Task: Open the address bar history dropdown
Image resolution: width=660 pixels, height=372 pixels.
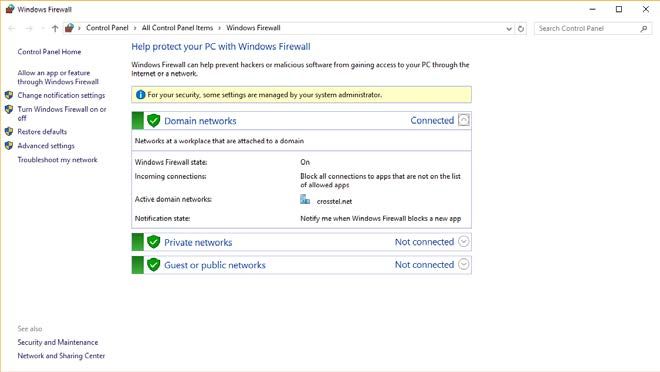Action: 509,29
